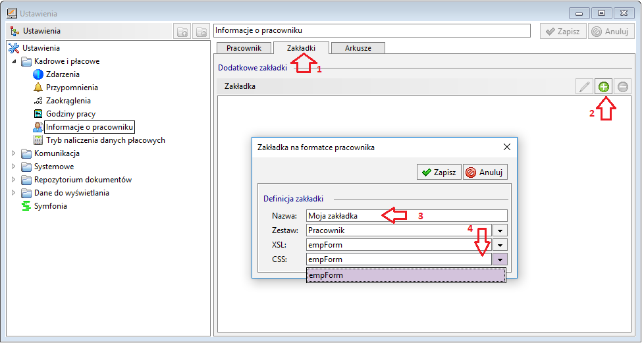Click Anuluj in the bookmark dialog

(485, 172)
